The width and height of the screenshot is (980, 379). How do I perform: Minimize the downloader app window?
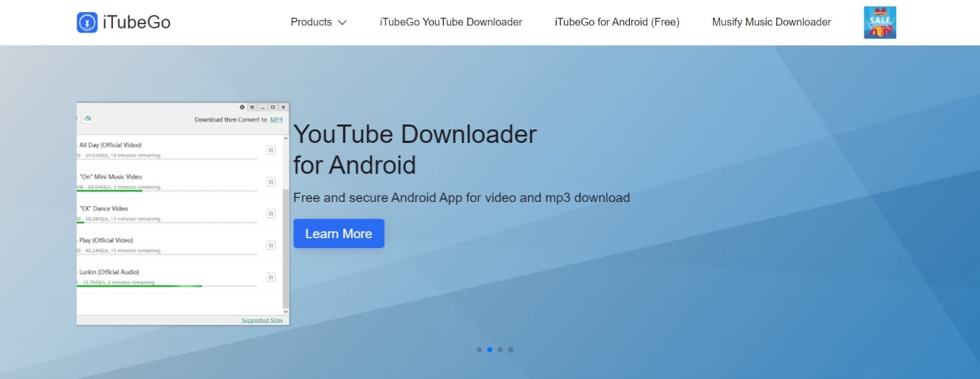pyautogui.click(x=263, y=107)
